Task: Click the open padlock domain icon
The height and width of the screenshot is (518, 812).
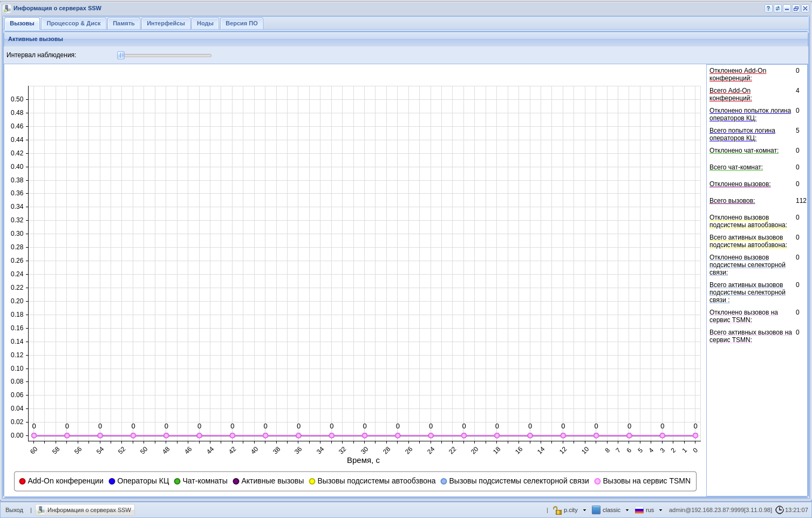Action: pyautogui.click(x=557, y=510)
